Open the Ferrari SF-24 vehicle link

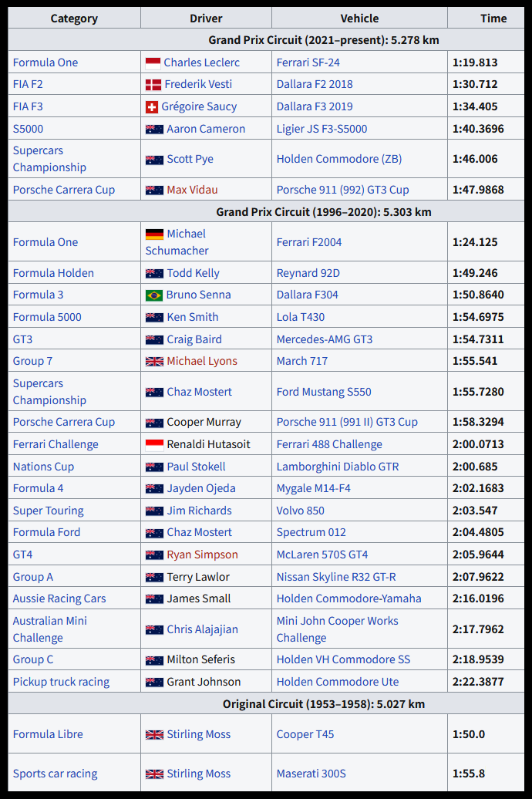click(308, 62)
